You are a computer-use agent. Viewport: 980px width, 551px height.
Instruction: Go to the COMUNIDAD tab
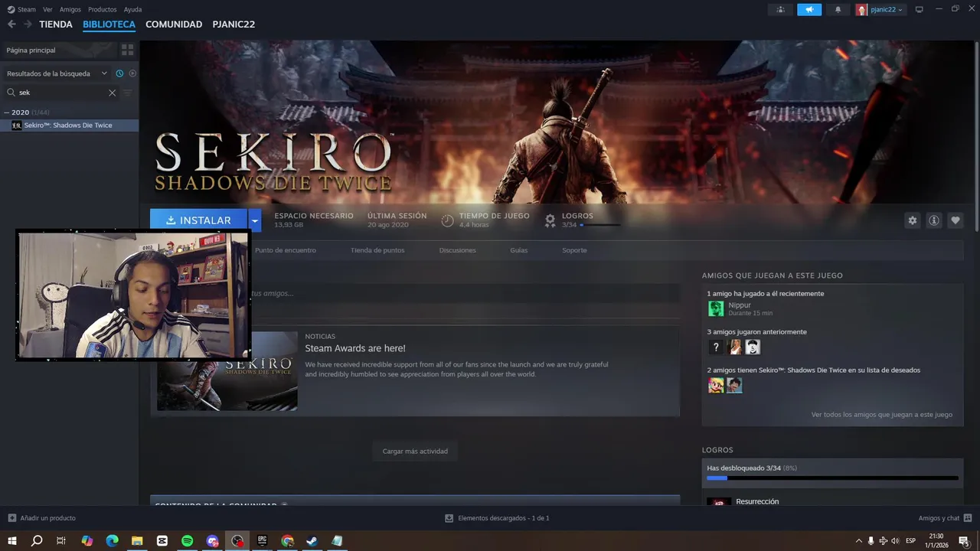tap(174, 24)
